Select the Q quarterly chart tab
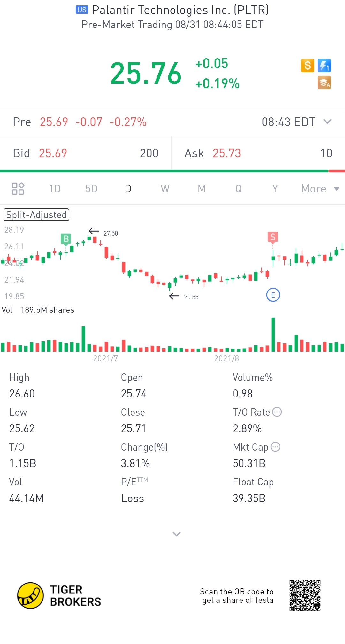Viewport: 345px width, 644px height. coord(238,189)
